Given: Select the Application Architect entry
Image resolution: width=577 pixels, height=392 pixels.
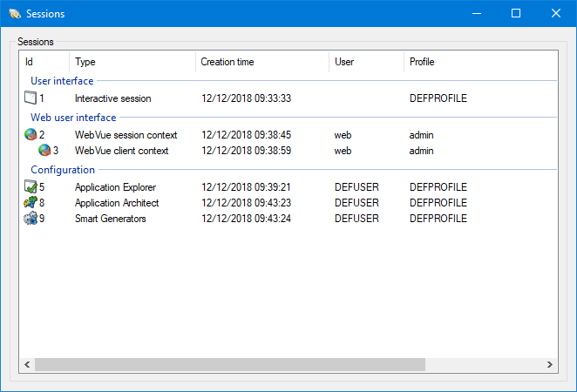Looking at the screenshot, I should click(117, 203).
